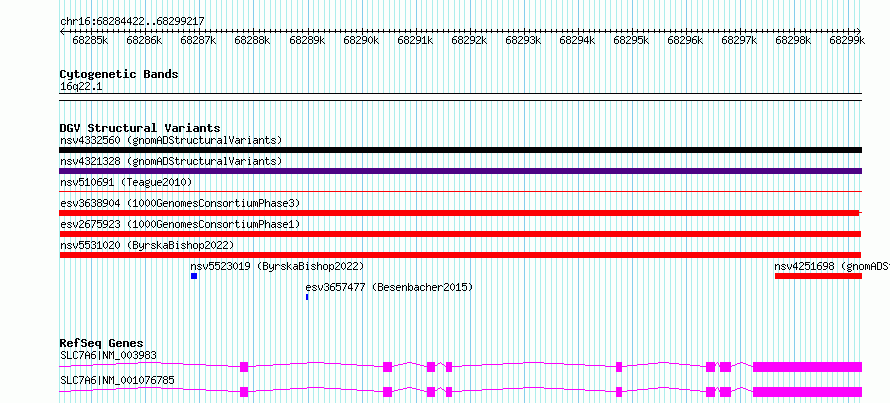Open the nsv510691 Teague2010 variant label
Screen dimensions: 890x403
[126, 182]
